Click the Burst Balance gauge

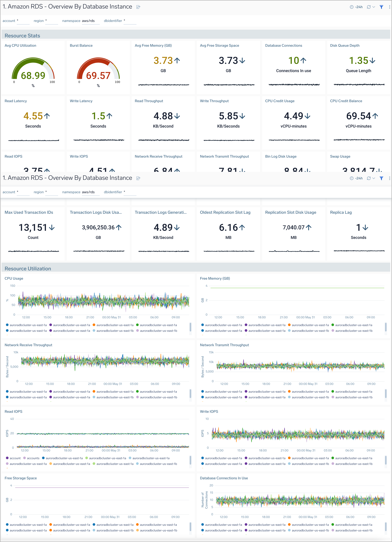(98, 72)
